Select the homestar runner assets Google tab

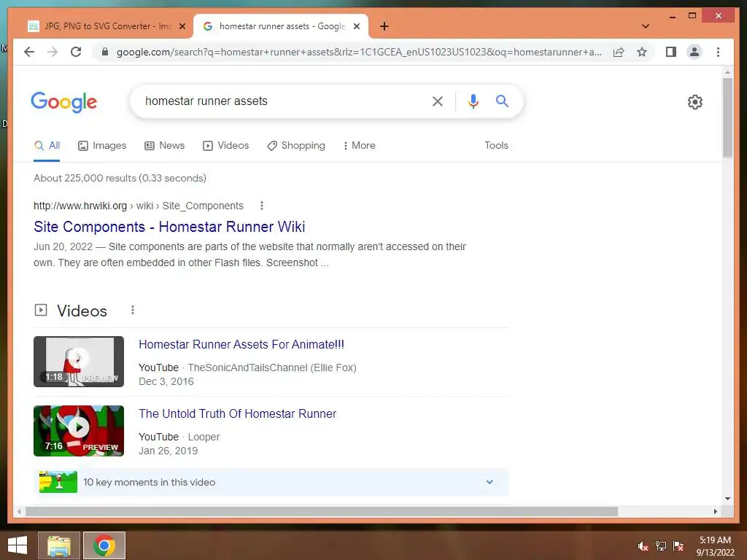click(x=281, y=26)
